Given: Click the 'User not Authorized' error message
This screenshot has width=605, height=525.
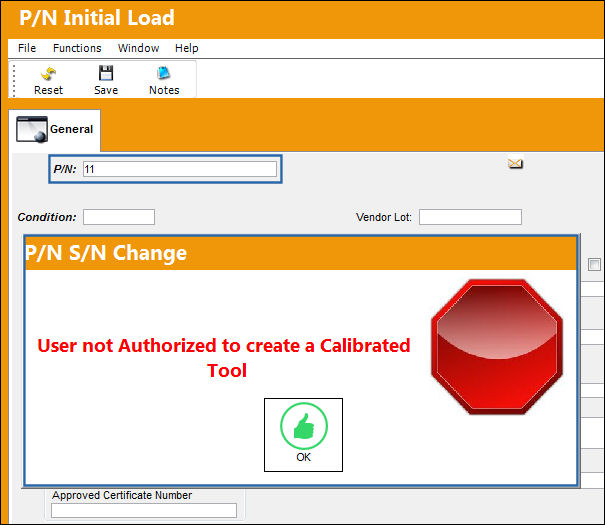Looking at the screenshot, I should (x=224, y=358).
